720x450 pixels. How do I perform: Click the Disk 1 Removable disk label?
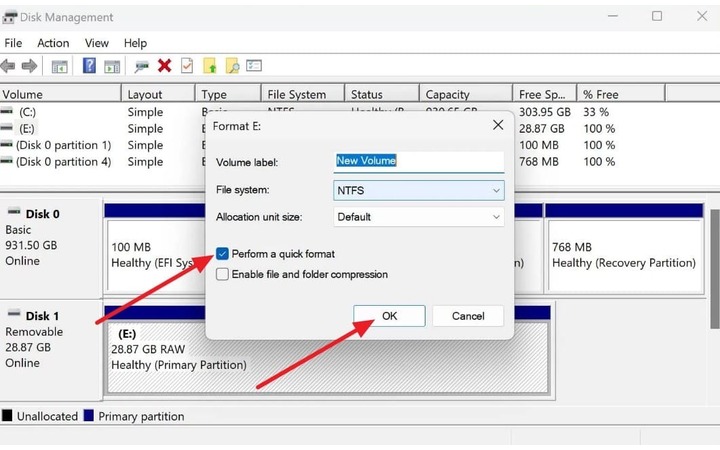click(51, 350)
